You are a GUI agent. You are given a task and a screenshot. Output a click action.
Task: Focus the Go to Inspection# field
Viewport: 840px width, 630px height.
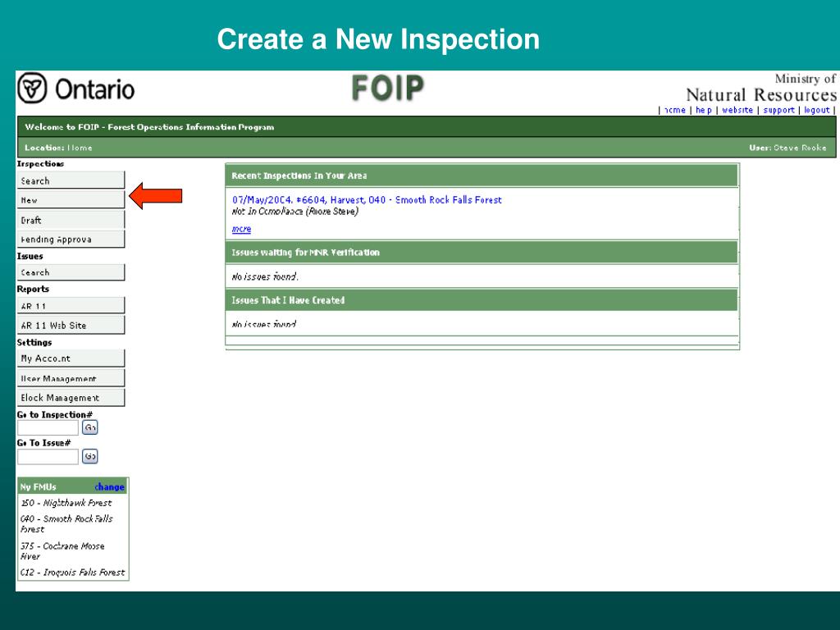coord(48,427)
